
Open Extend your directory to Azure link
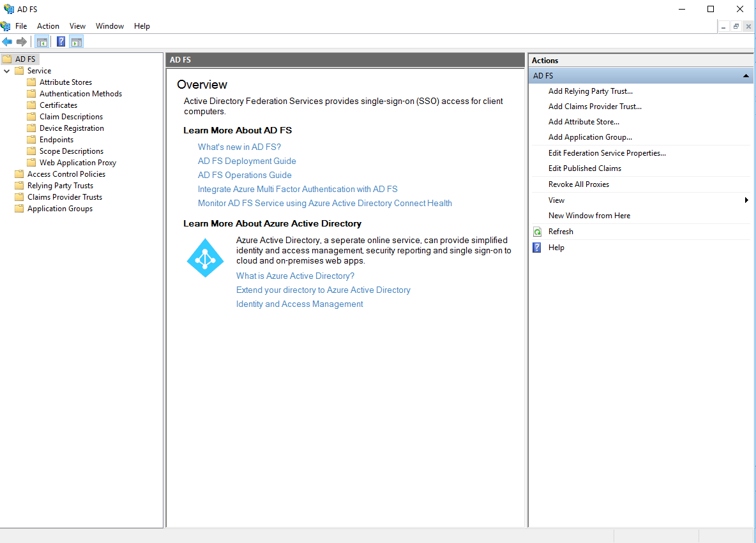pyautogui.click(x=323, y=290)
